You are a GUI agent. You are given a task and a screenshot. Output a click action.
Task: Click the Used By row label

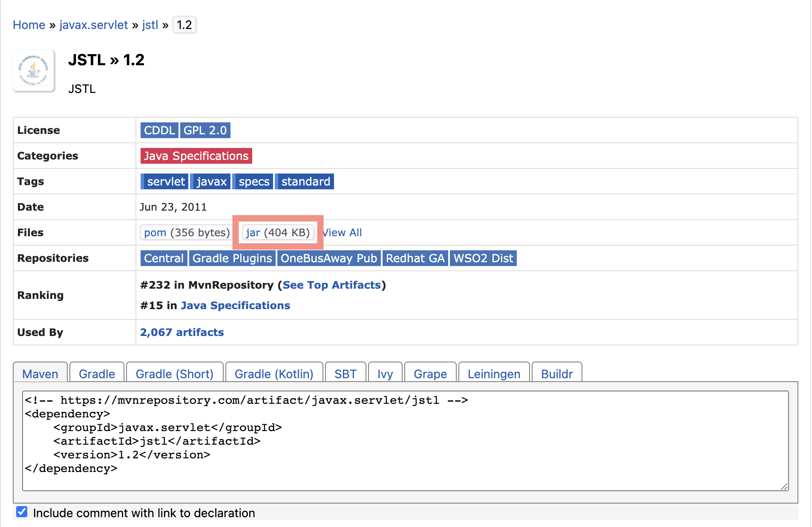click(40, 333)
